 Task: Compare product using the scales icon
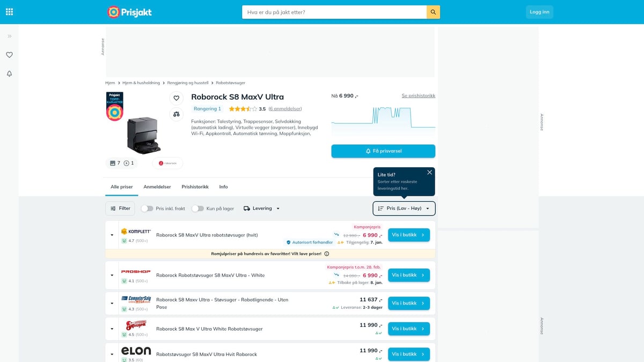(x=176, y=114)
